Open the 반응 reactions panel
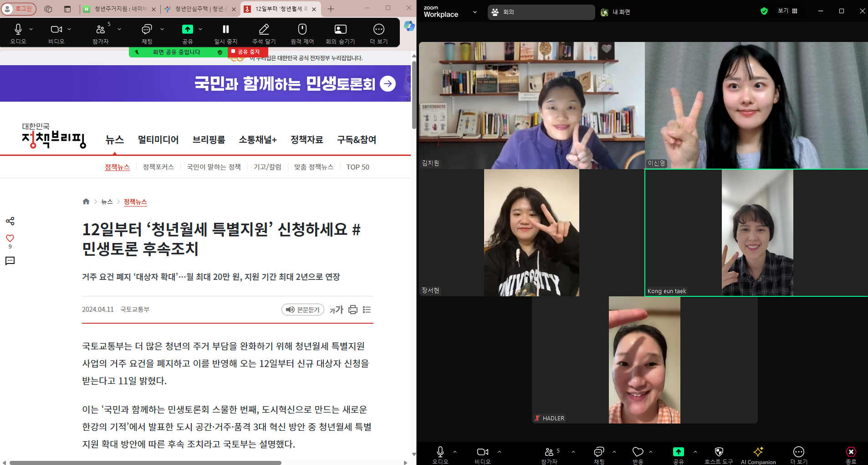The width and height of the screenshot is (868, 465). coord(637,452)
